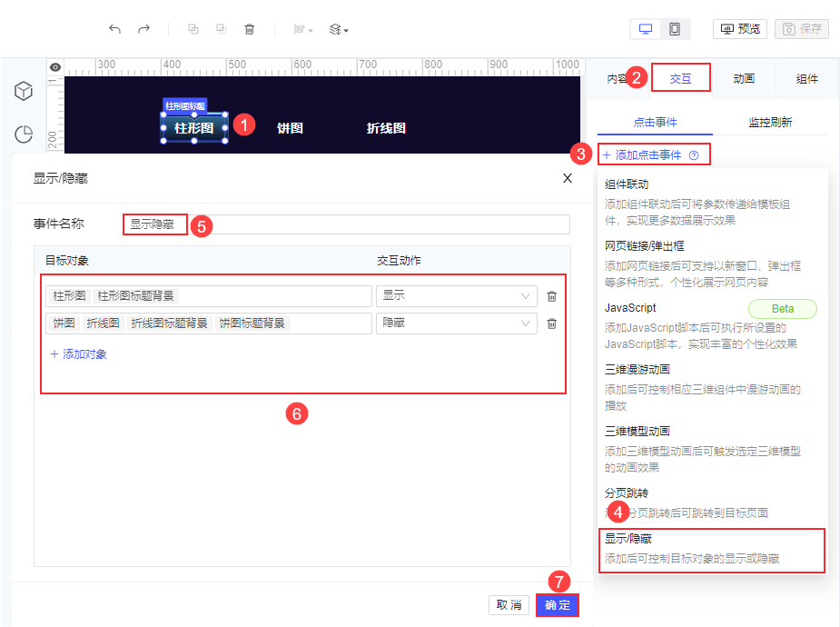840x627 pixels.
Task: Select the 点击事件 sub-tab
Action: [x=655, y=122]
